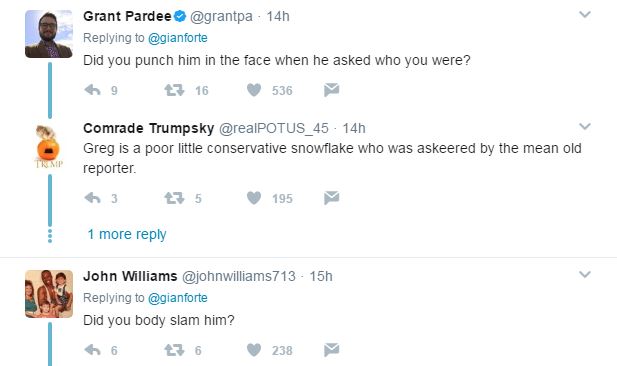Open Grant Pardee's profile picture
617x366 pixels.
(49, 34)
